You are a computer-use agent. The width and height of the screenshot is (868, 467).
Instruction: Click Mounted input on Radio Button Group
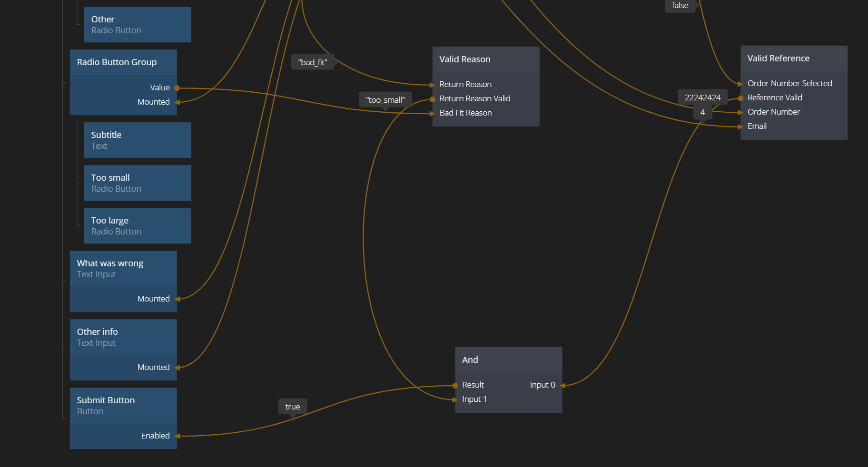[177, 102]
